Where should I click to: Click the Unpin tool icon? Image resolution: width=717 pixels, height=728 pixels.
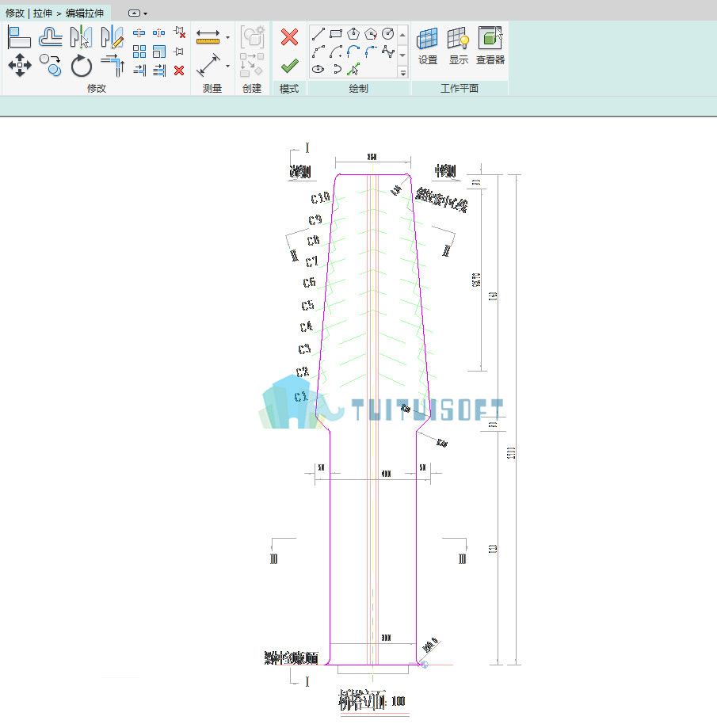click(179, 32)
